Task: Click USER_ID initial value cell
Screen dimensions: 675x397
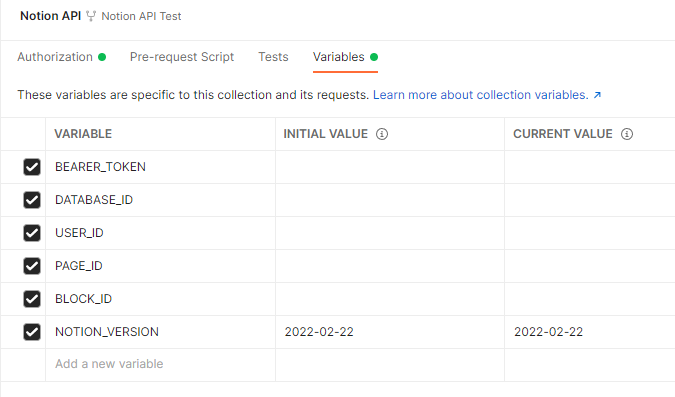Action: pos(390,233)
